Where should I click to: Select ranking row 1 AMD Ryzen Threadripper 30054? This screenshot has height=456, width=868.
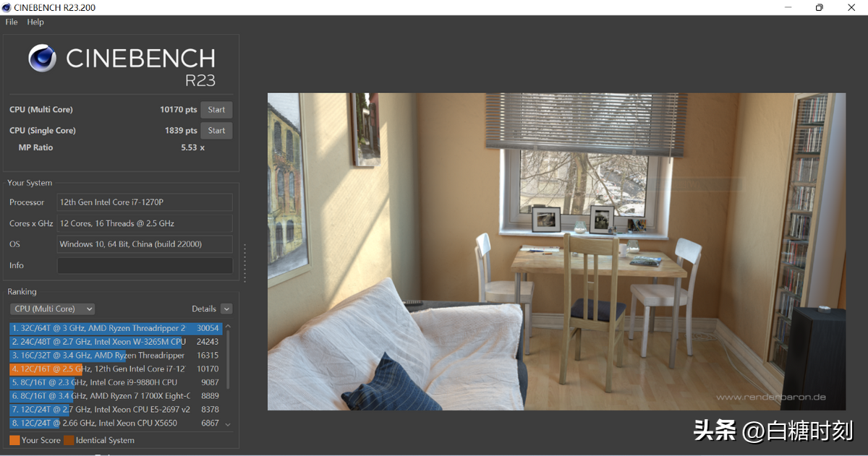point(115,328)
